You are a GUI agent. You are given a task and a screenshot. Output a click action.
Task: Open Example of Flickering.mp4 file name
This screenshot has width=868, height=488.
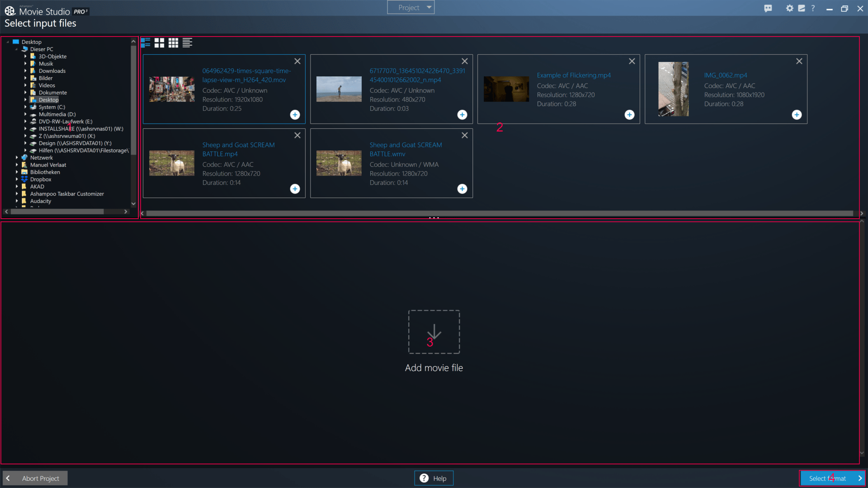coord(574,75)
